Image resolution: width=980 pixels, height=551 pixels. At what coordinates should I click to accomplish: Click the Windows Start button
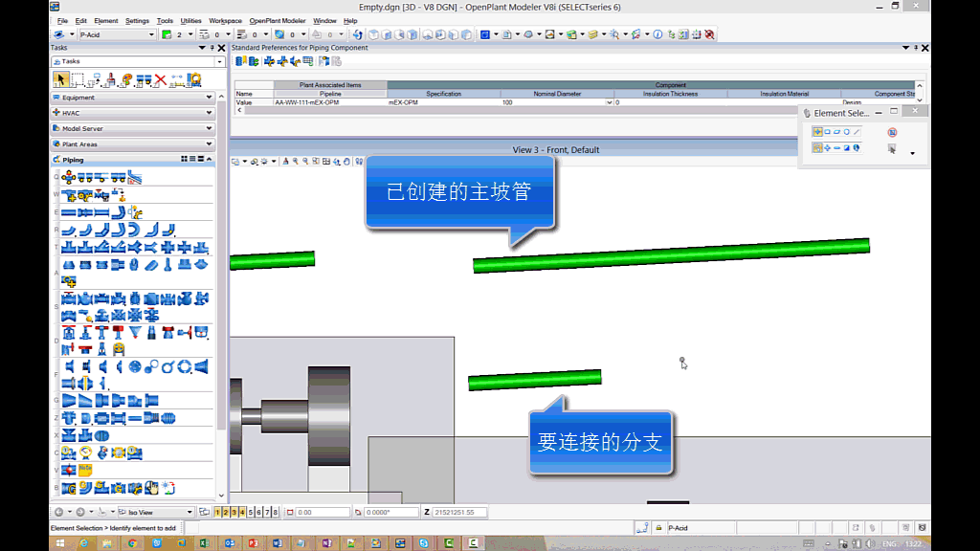(x=60, y=543)
